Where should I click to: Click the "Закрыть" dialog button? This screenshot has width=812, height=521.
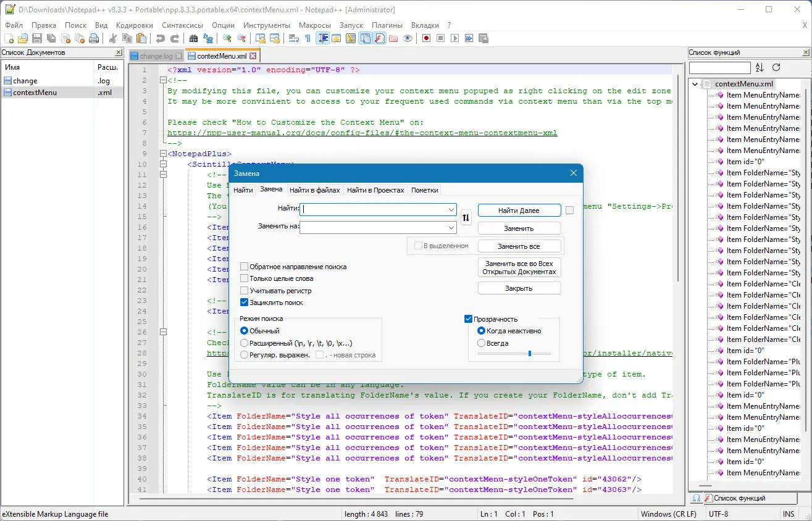(x=519, y=288)
